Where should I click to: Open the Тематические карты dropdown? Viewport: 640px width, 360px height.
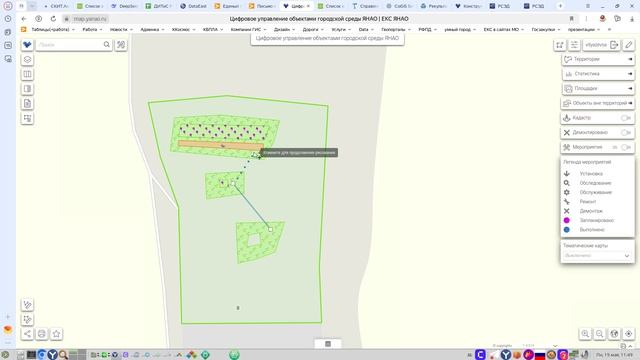click(597, 256)
